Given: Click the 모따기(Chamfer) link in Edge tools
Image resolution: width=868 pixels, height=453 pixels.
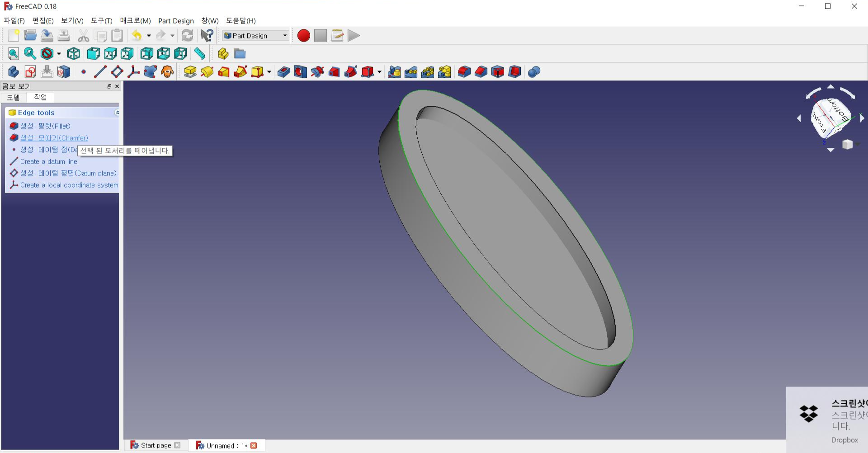Looking at the screenshot, I should [54, 137].
